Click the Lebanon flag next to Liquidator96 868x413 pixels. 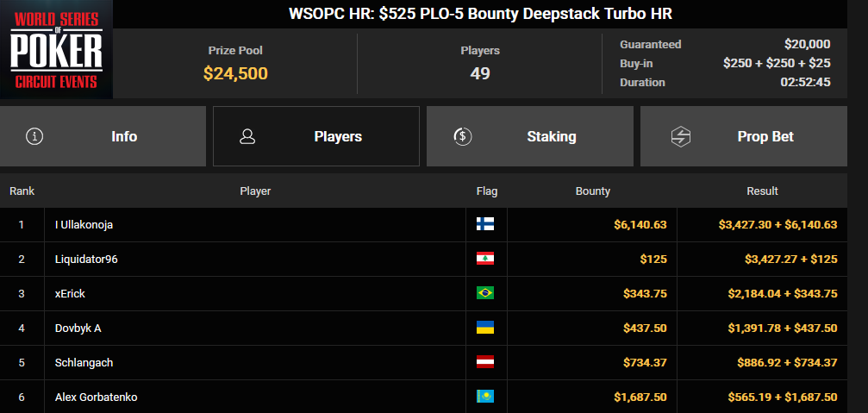pos(485,259)
